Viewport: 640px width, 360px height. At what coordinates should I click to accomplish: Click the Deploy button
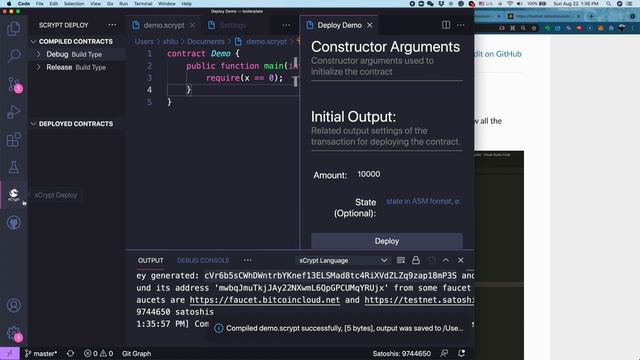[387, 241]
